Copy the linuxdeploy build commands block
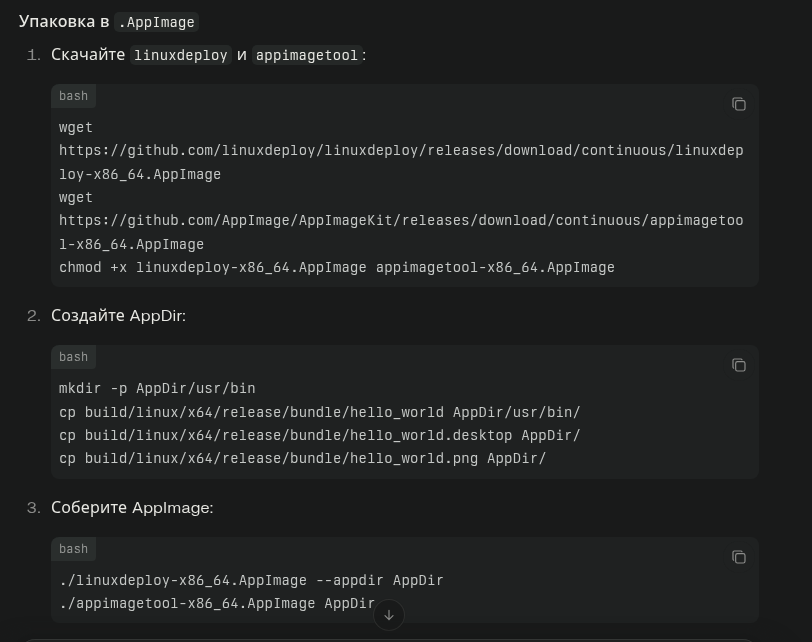This screenshot has width=812, height=642. pos(738,557)
